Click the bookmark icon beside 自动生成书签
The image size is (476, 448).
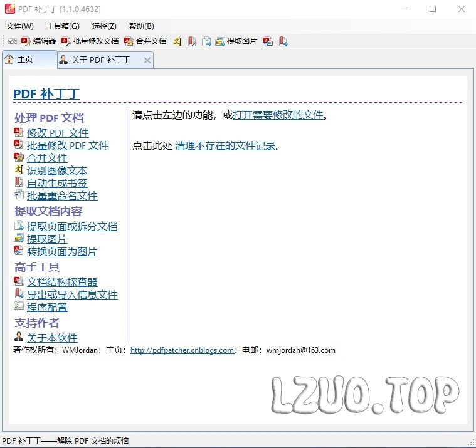(x=19, y=182)
